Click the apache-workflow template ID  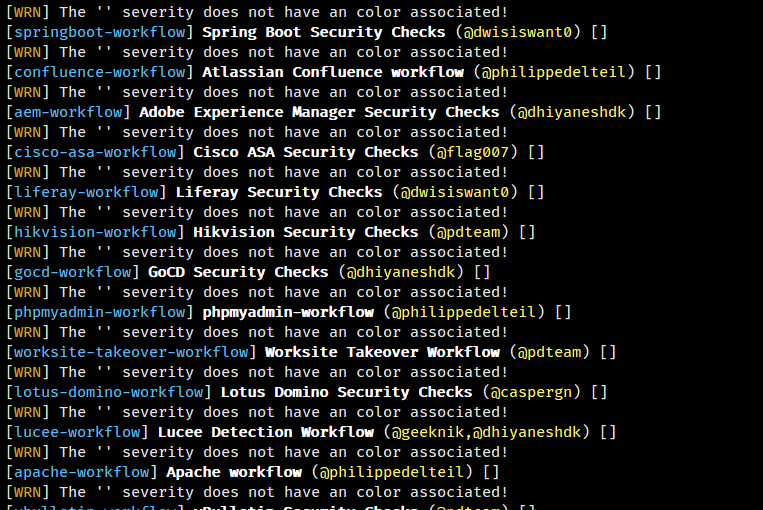(x=82, y=471)
